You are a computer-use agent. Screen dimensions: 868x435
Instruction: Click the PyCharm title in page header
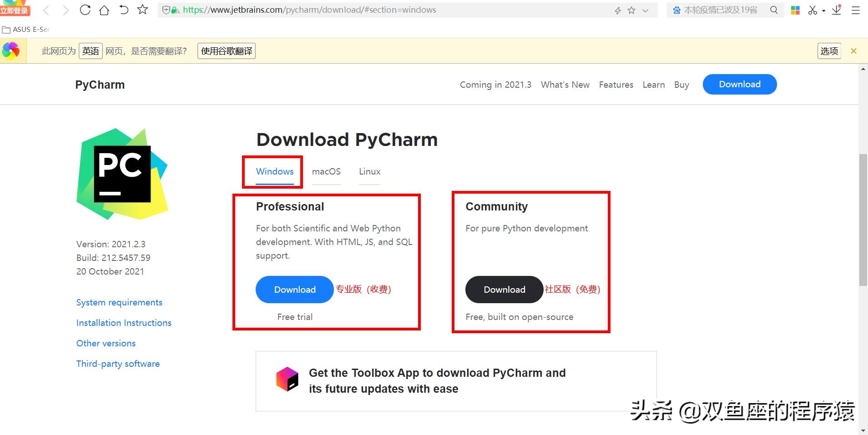pyautogui.click(x=100, y=85)
